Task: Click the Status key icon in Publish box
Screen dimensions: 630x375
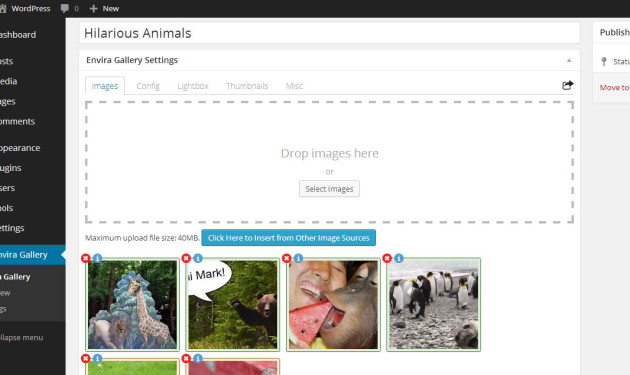Action: [x=604, y=61]
